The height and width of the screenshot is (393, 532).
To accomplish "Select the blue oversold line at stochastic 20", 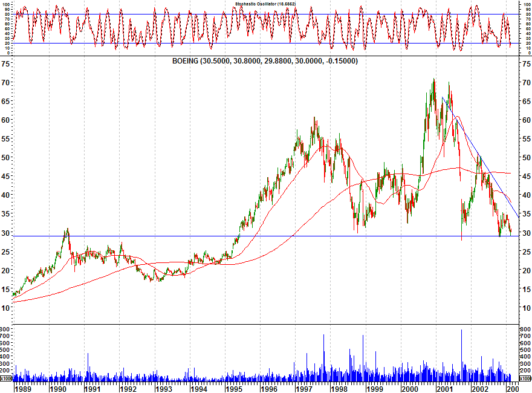I will click(266, 43).
